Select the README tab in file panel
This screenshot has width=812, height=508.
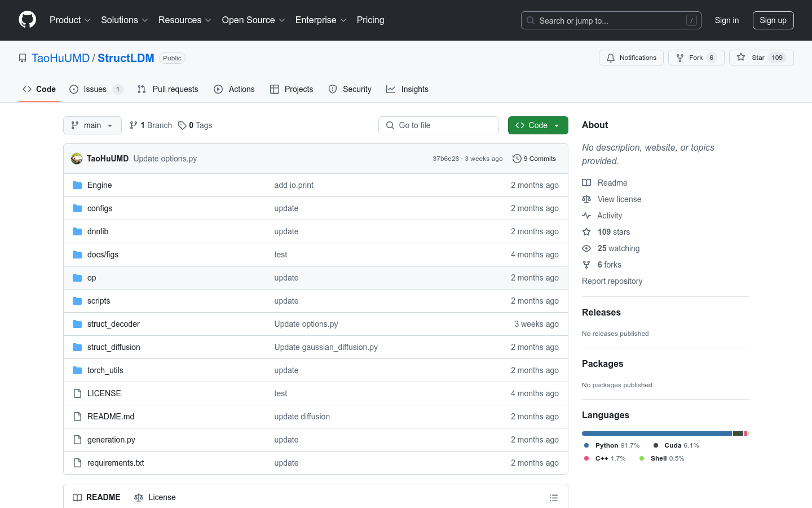point(96,497)
